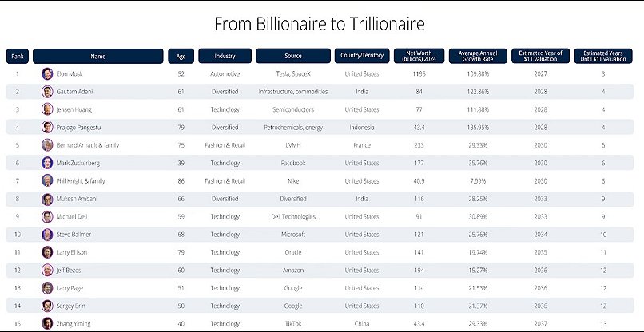Click Michael Dell's profile picture
The image size is (644, 332).
coord(47,216)
